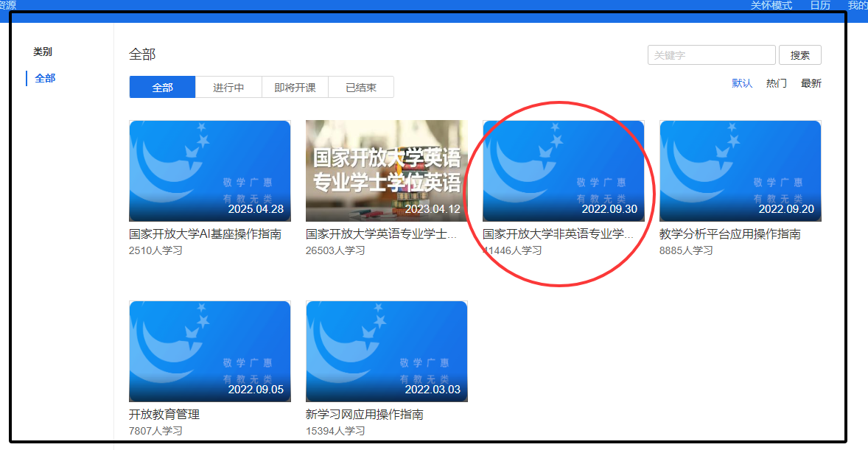Switch to the 全部 filter tab
This screenshot has width=868, height=450.
tap(162, 88)
